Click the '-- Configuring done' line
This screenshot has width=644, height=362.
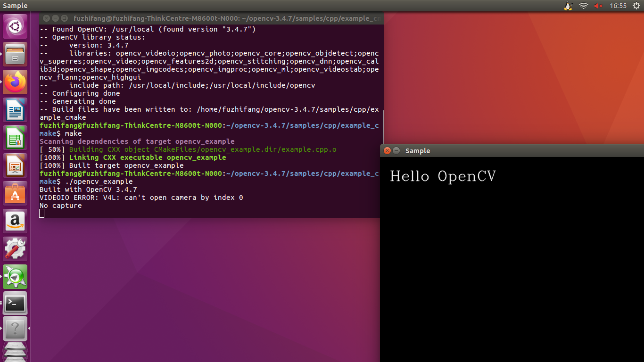click(x=80, y=93)
